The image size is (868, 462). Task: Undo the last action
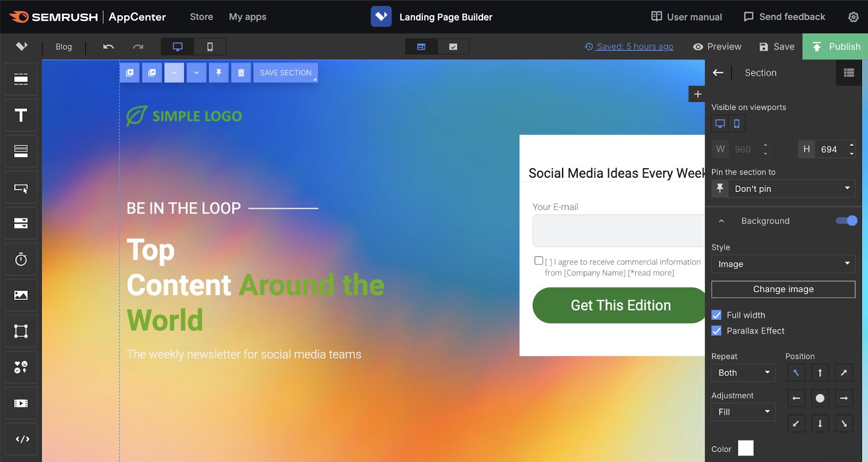108,47
